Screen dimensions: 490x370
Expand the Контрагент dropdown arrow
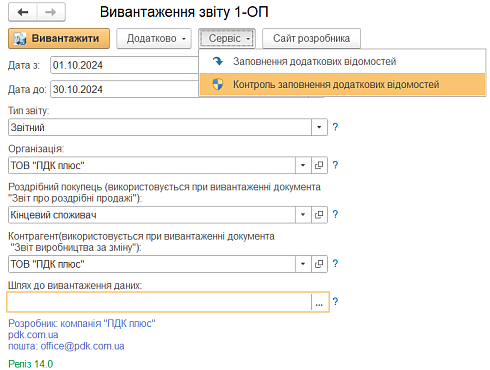tap(303, 264)
